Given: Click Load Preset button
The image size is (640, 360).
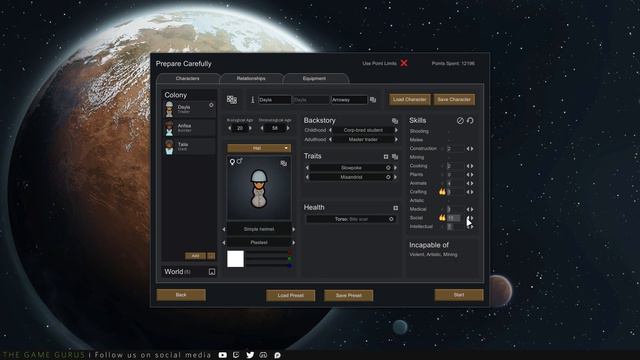Looking at the screenshot, I should tap(291, 296).
